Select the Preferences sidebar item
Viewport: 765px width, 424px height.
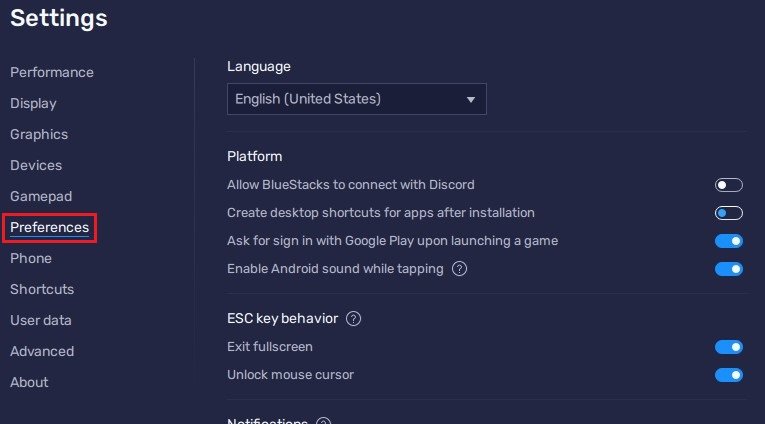pos(49,228)
